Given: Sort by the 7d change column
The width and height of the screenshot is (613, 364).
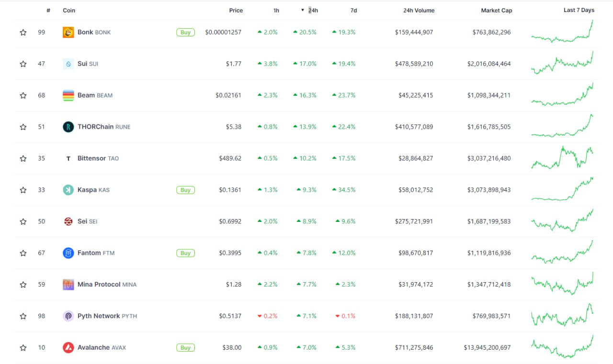Looking at the screenshot, I should (x=353, y=11).
